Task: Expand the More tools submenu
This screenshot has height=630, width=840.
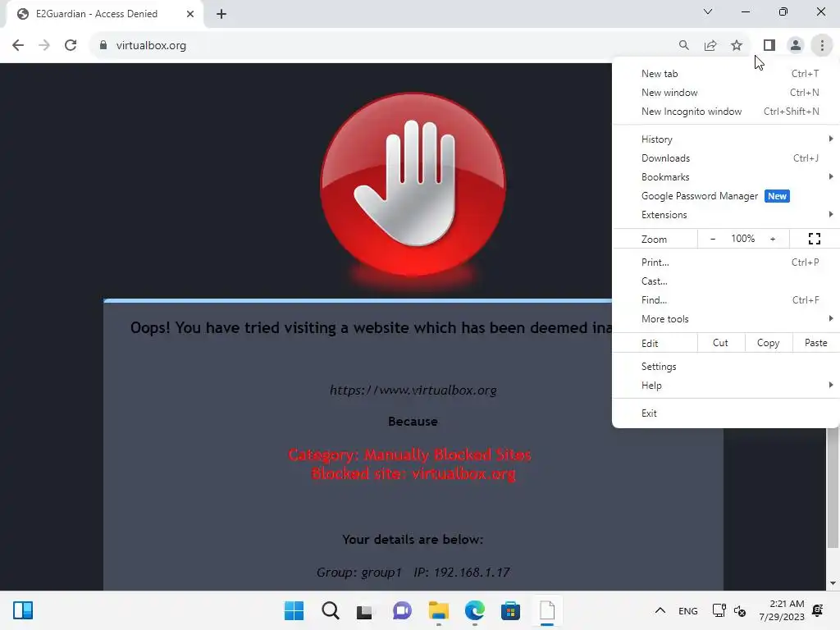Action: pyautogui.click(x=726, y=319)
